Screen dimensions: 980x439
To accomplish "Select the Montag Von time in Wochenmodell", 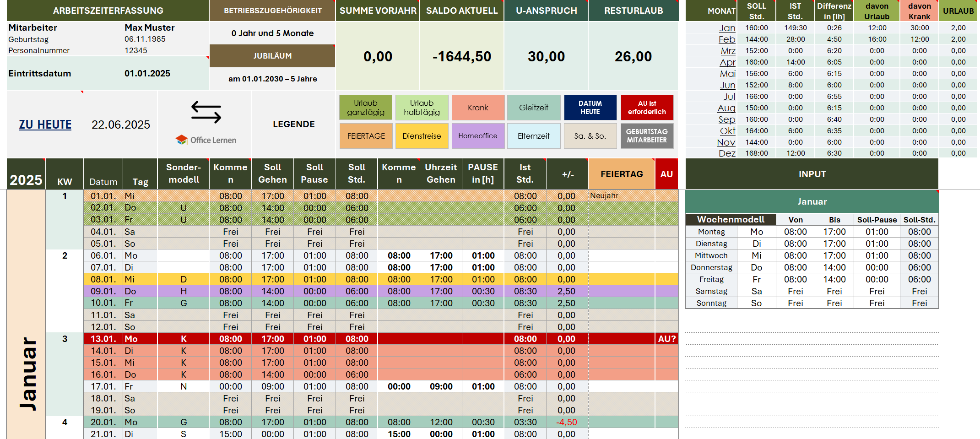I will tap(795, 232).
